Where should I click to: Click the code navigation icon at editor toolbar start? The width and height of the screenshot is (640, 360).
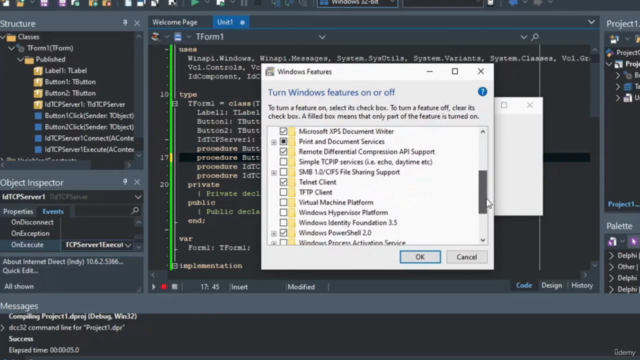156,37
